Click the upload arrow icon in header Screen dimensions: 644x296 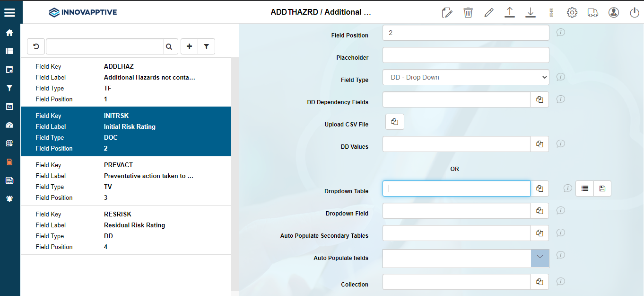click(509, 12)
